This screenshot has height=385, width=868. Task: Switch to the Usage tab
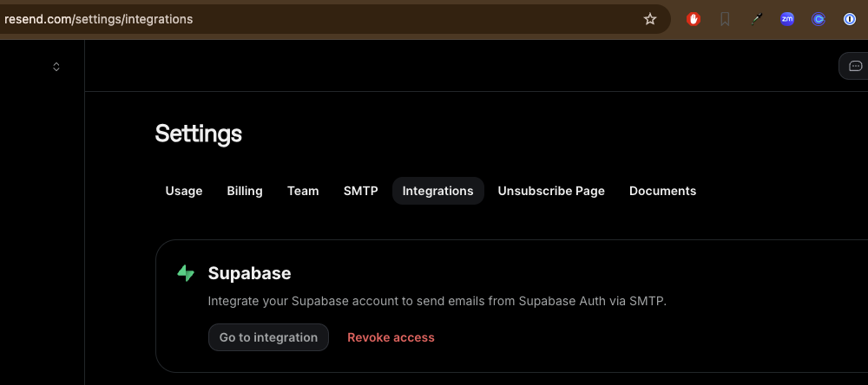click(x=184, y=191)
